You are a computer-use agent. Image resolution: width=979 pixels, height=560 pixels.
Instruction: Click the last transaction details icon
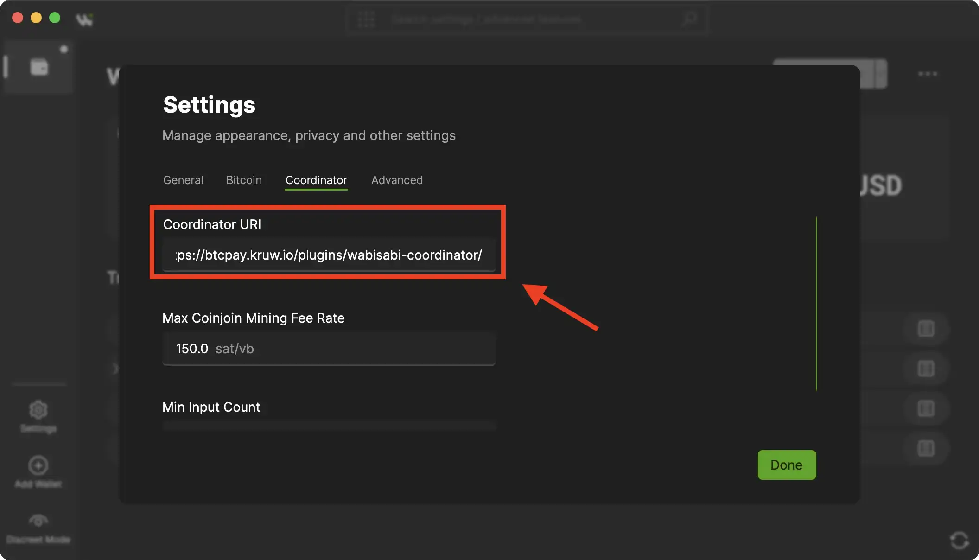click(x=926, y=449)
